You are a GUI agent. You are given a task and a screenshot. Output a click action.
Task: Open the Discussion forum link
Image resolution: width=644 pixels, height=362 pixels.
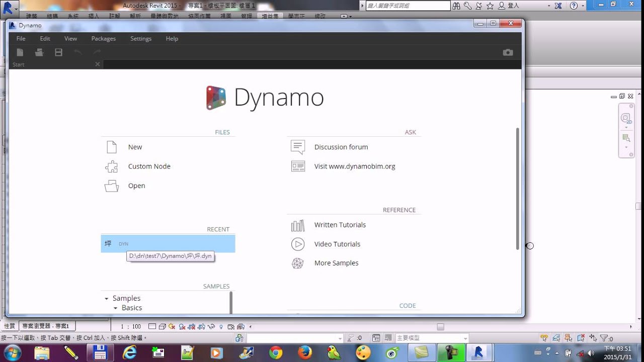341,147
